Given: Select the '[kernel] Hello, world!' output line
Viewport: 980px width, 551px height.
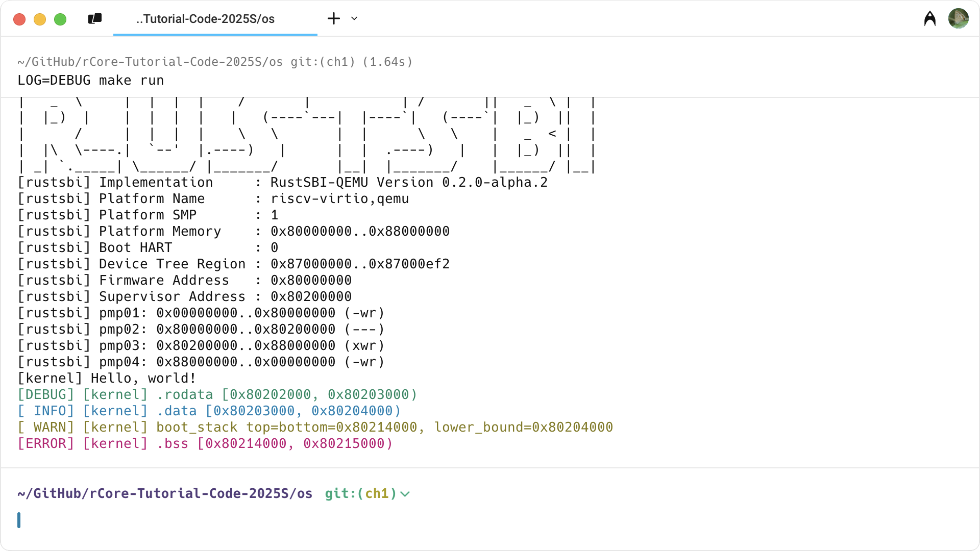Looking at the screenshot, I should point(107,378).
